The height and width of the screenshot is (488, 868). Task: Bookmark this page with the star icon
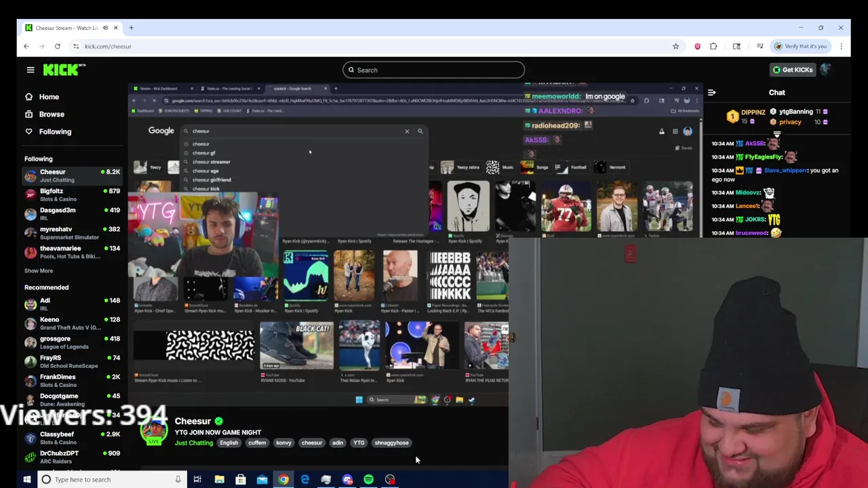pos(675,46)
